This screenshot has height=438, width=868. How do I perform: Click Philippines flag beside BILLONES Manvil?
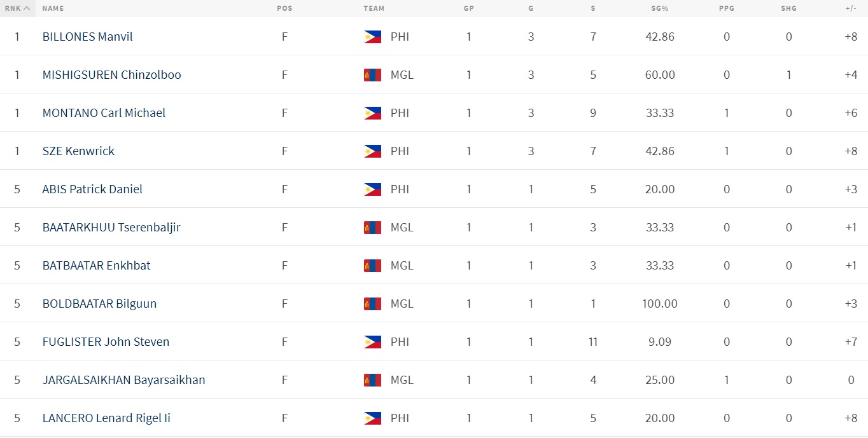(372, 37)
